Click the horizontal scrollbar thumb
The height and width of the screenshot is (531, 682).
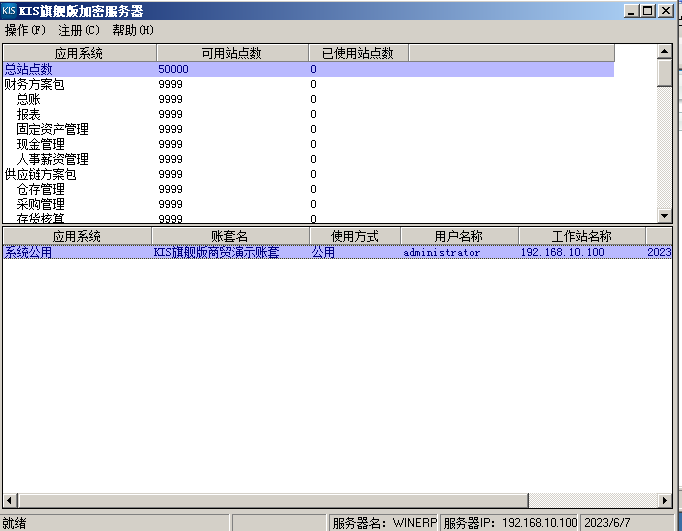click(273, 500)
